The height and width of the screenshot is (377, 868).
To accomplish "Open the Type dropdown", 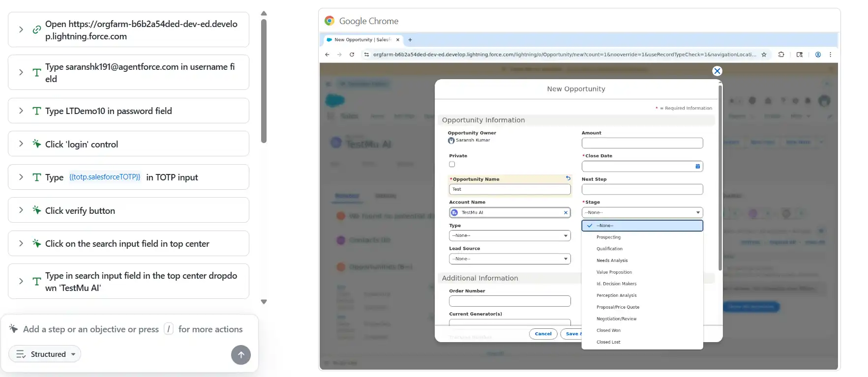I will click(x=510, y=235).
